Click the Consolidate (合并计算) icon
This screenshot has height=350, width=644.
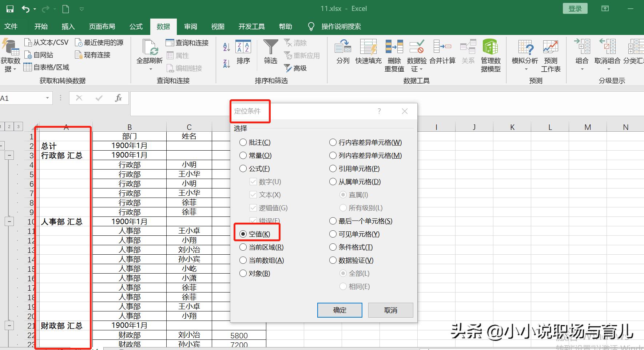pyautogui.click(x=442, y=53)
